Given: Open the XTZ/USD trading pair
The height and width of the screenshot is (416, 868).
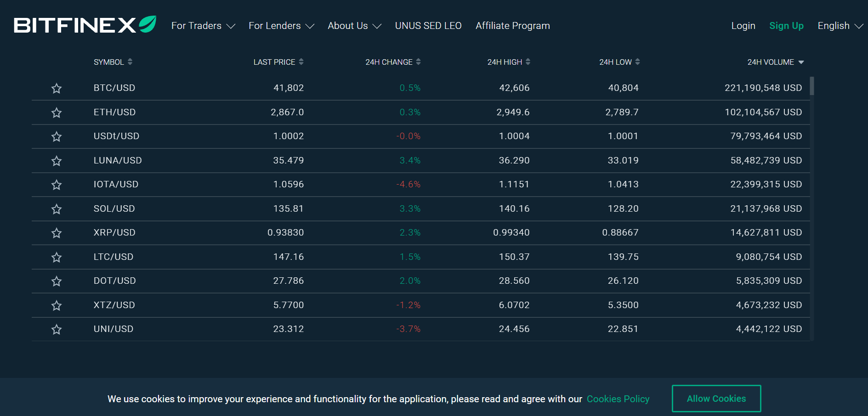Looking at the screenshot, I should tap(114, 305).
